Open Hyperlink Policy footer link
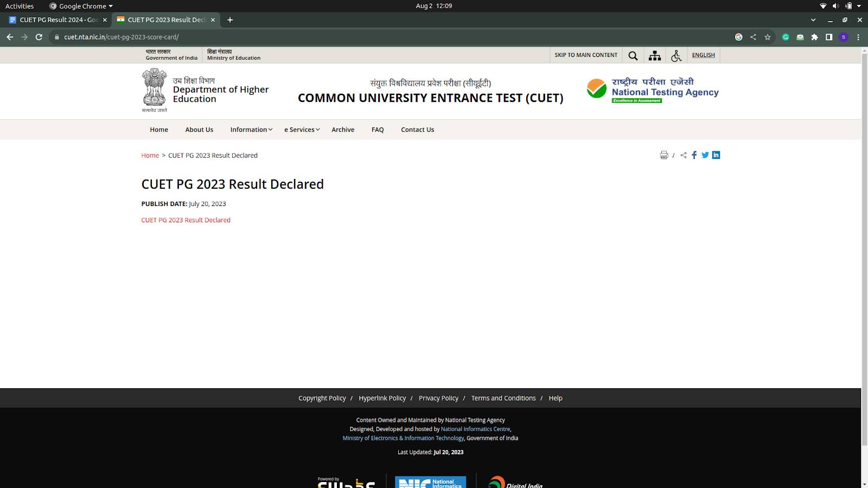 click(x=382, y=398)
